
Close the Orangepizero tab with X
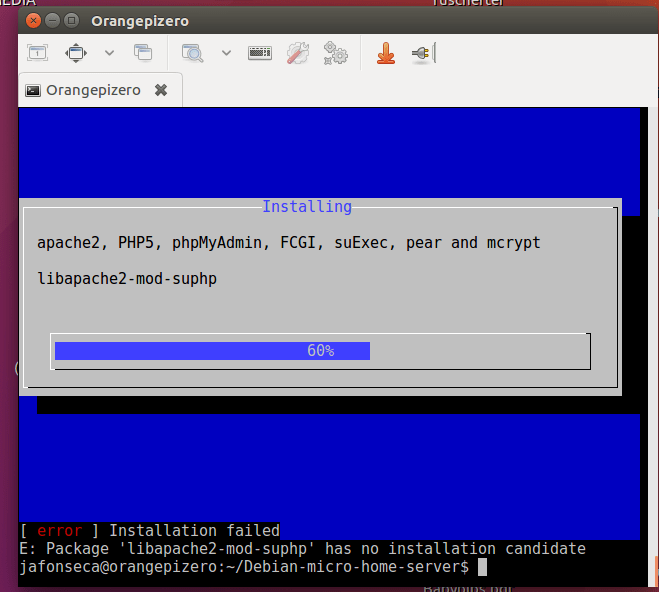click(161, 90)
